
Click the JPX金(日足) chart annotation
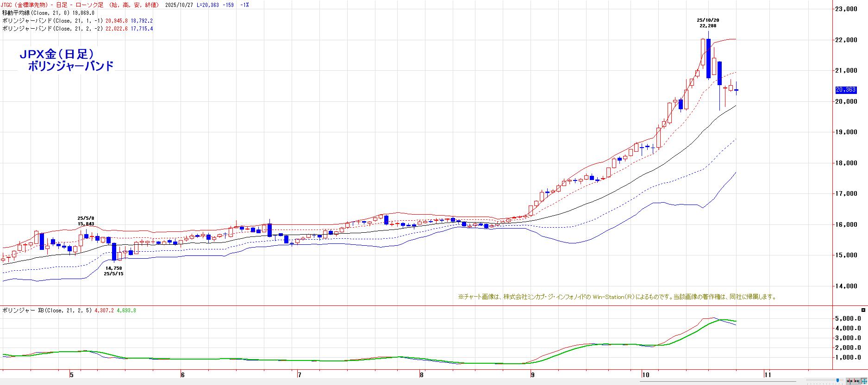coord(57,55)
